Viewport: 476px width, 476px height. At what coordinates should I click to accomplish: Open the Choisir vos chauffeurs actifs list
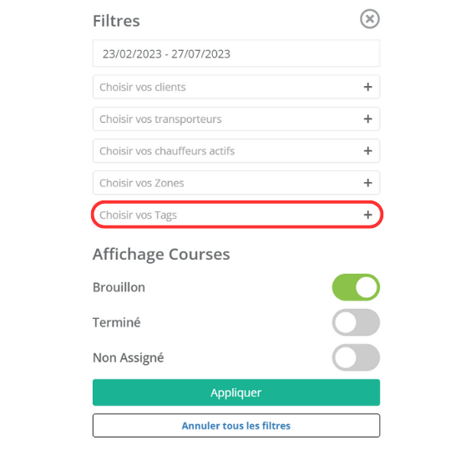pos(236,151)
